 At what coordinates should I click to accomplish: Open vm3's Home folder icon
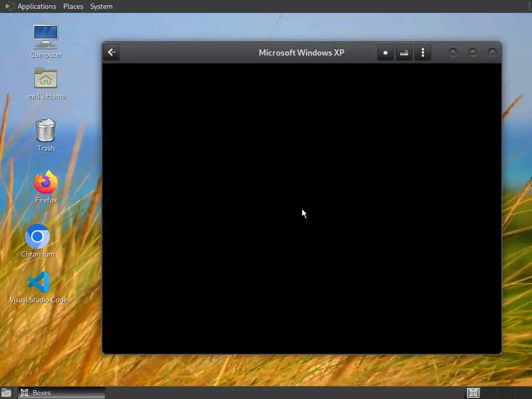coord(46,84)
